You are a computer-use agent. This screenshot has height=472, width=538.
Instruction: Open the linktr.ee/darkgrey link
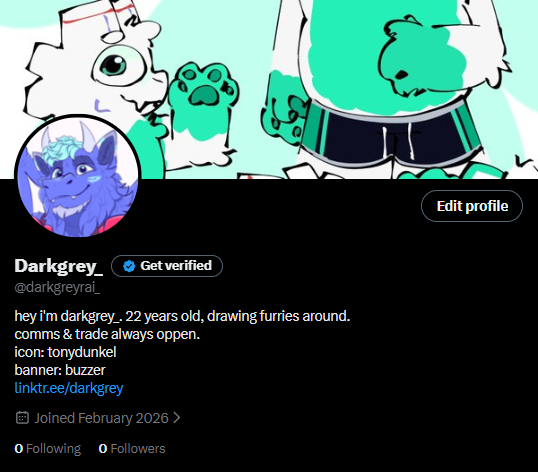pyautogui.click(x=69, y=388)
